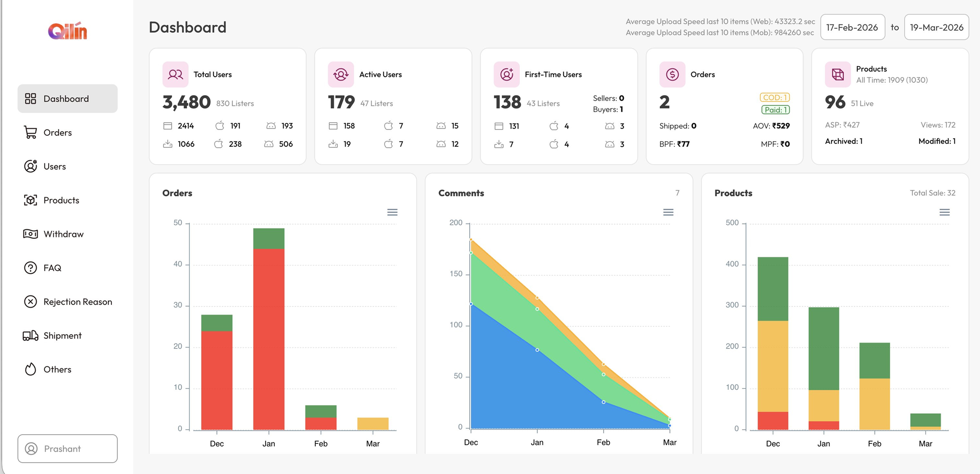Open Rejection Reason page from sidebar

(x=67, y=302)
